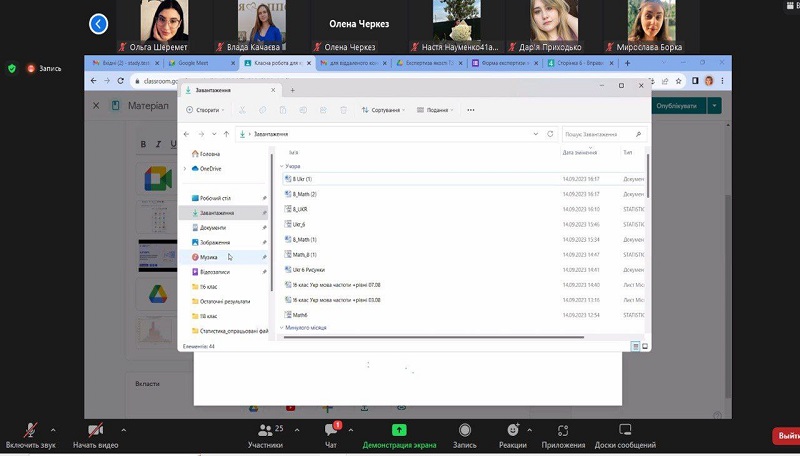Open the Сортування sort dropdown

[383, 110]
